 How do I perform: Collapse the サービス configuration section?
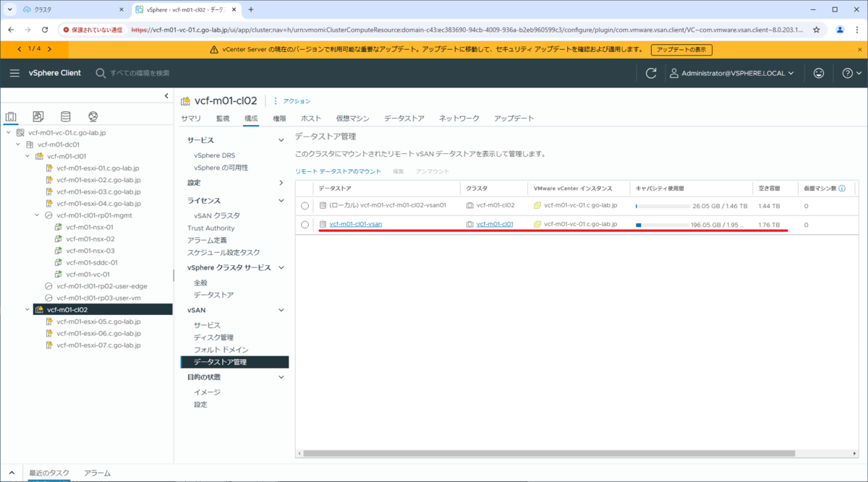pyautogui.click(x=281, y=140)
